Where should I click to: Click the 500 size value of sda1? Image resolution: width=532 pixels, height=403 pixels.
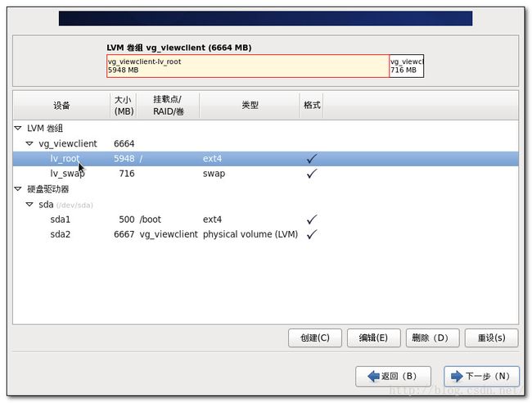127,220
